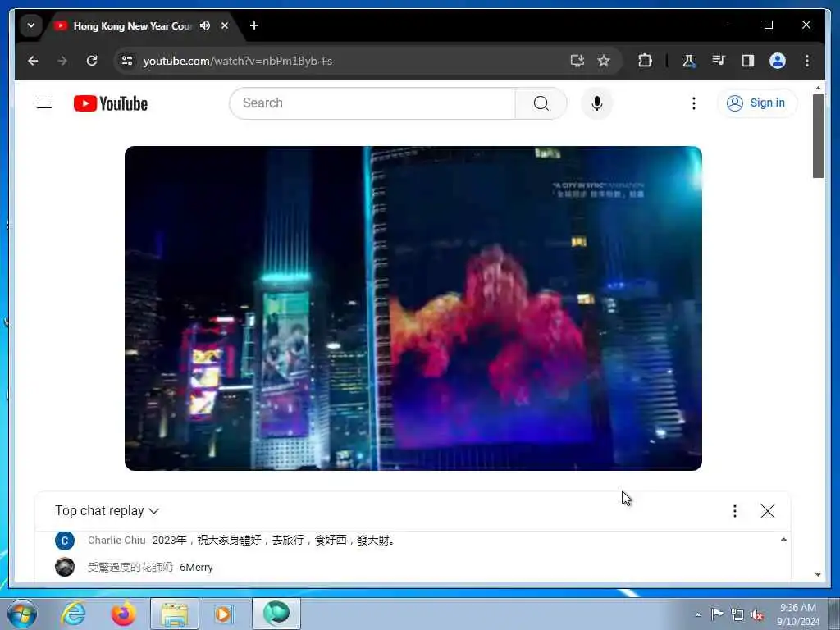Open the Chrome tab search dropdown
The height and width of the screenshot is (630, 840).
coord(31,25)
